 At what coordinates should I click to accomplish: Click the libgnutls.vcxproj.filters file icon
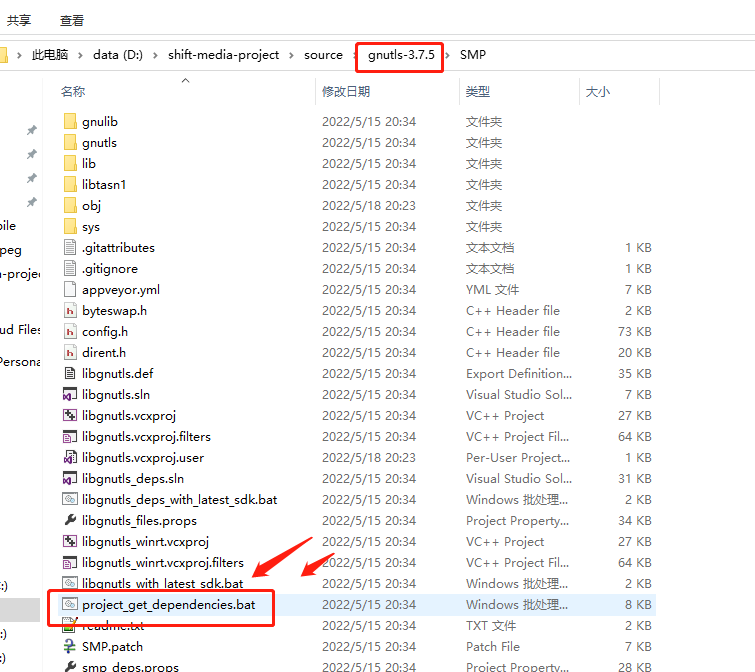click(x=70, y=437)
